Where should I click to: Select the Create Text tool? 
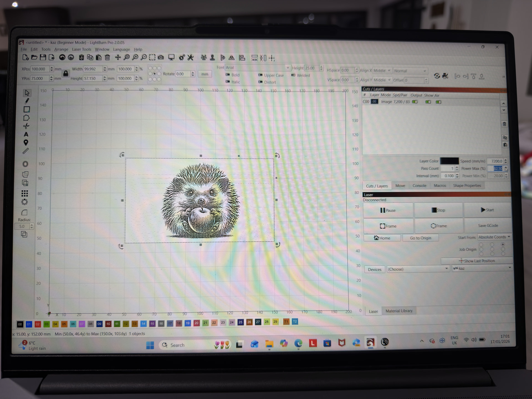(x=26, y=134)
